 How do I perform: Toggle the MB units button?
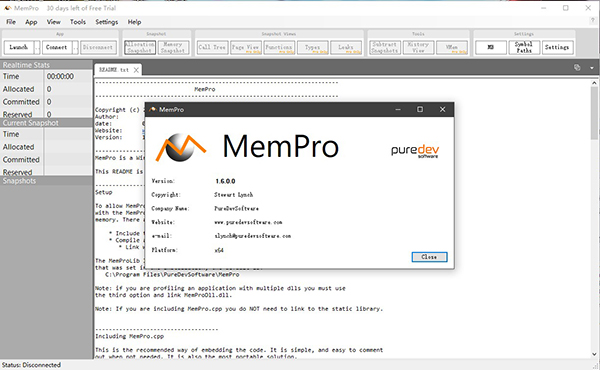[491, 47]
